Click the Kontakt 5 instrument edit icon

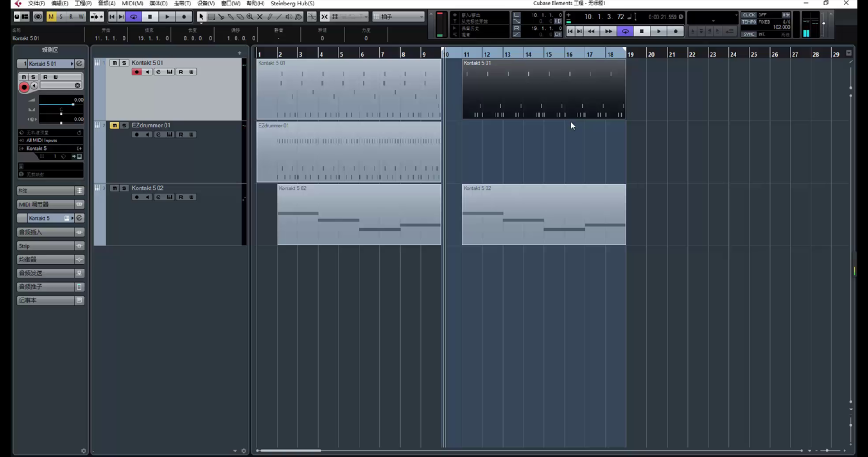(x=79, y=218)
